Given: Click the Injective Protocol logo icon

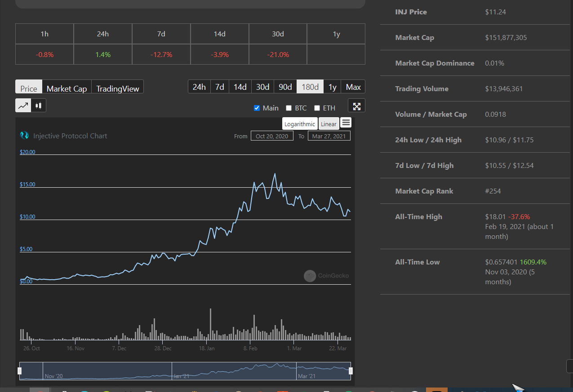Looking at the screenshot, I should pos(24,136).
